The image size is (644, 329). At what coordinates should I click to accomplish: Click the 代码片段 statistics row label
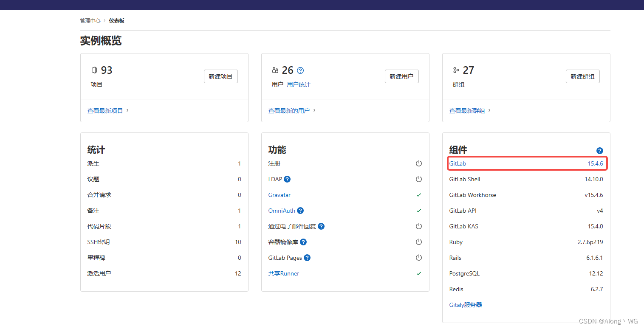coord(99,226)
